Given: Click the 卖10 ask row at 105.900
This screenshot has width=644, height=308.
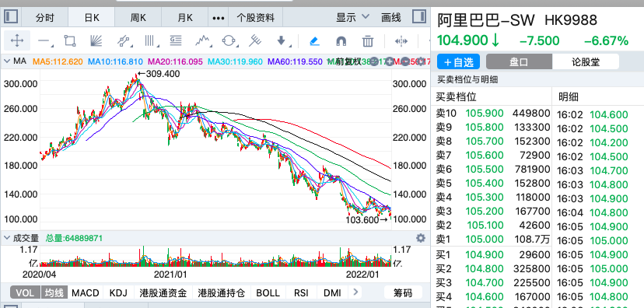Looking at the screenshot, I should pyautogui.click(x=492, y=114).
